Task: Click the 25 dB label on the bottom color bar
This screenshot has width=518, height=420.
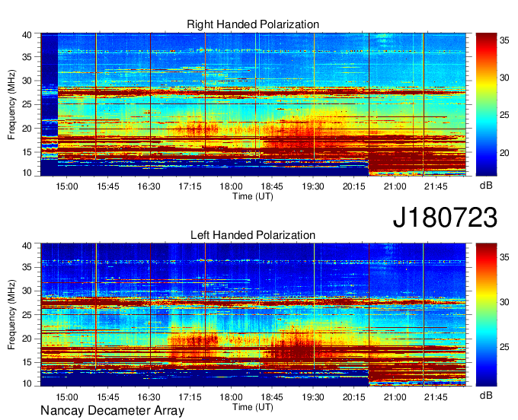Action: coord(504,347)
